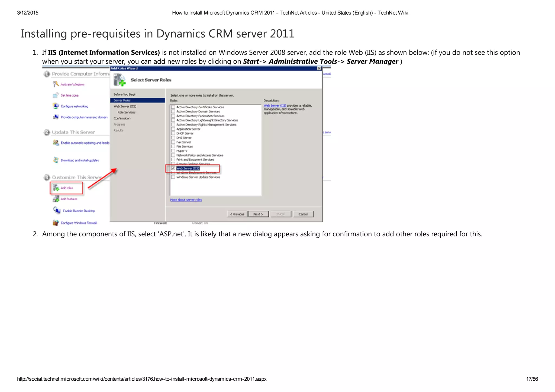Click the Set time zone link
Viewport: 555px width, 392px height.
coord(70,95)
